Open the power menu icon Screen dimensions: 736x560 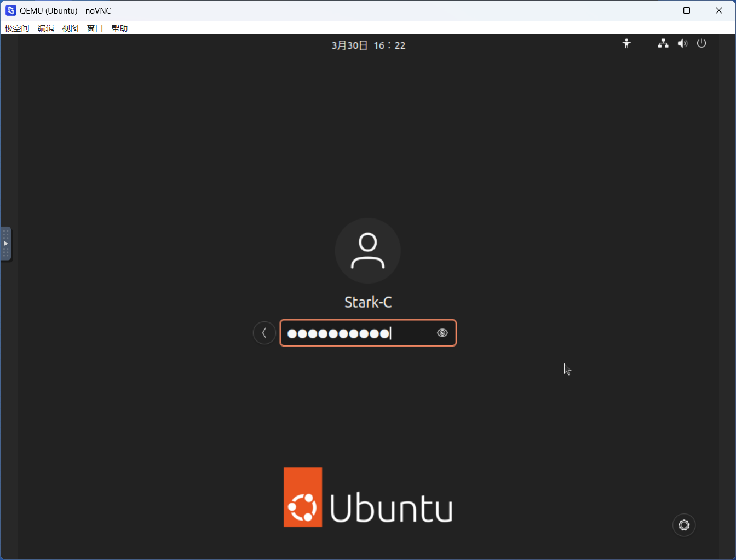coord(702,44)
